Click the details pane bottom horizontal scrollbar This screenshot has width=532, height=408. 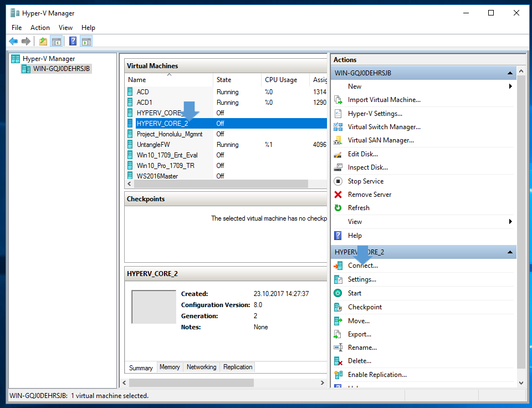pyautogui.click(x=191, y=383)
